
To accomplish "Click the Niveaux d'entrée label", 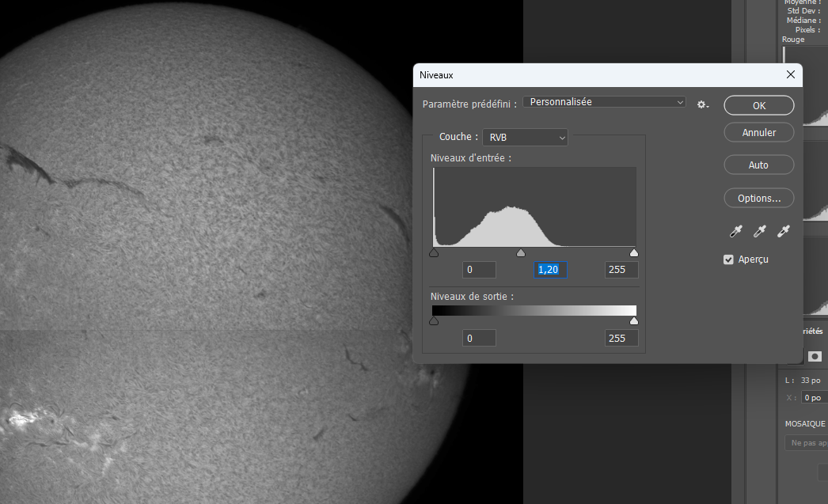I will [470, 157].
